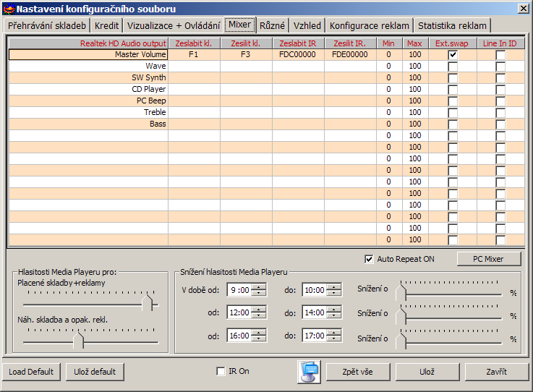Enable Line In ID for Wave row
This screenshot has height=392, width=533.
click(500, 67)
